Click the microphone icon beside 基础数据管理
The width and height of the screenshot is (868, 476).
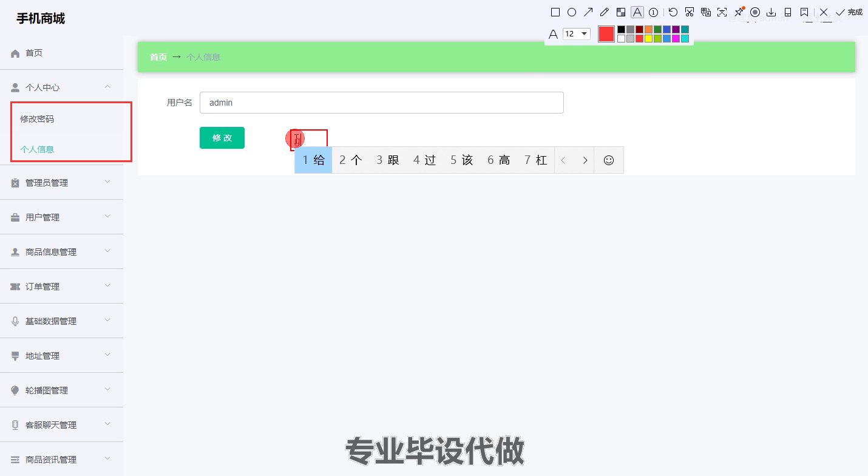point(16,321)
